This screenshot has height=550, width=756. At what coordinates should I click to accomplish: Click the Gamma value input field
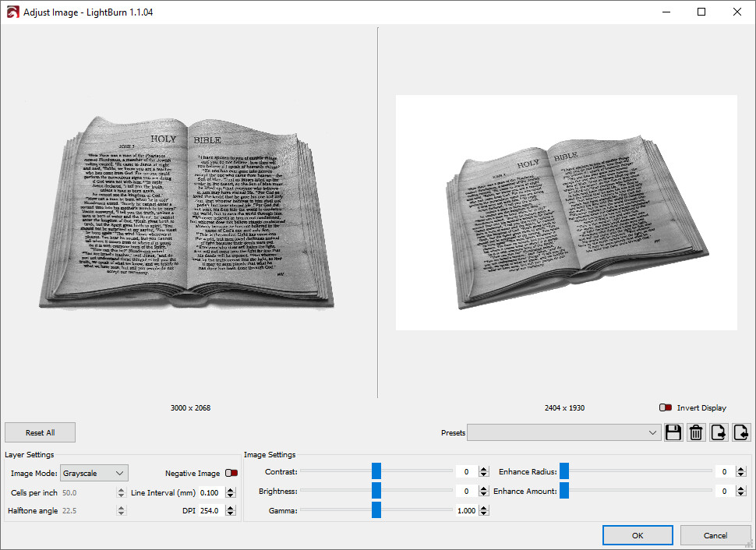click(466, 510)
